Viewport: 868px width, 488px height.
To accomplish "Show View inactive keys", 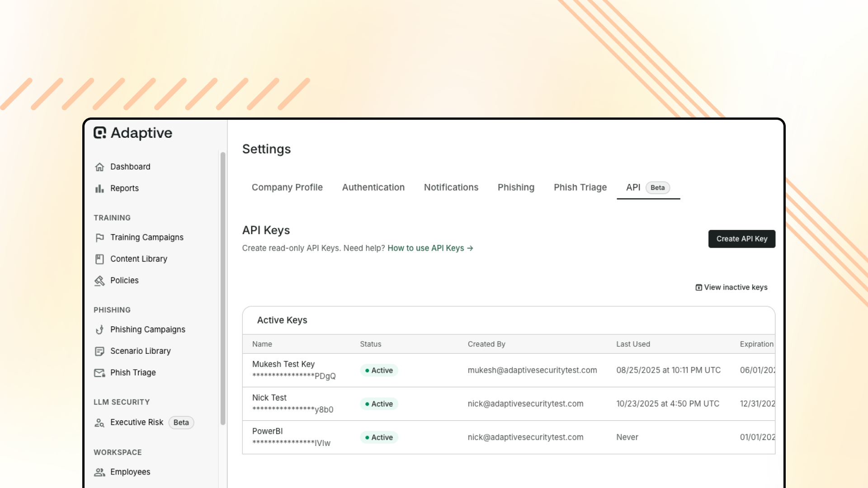I will tap(731, 287).
